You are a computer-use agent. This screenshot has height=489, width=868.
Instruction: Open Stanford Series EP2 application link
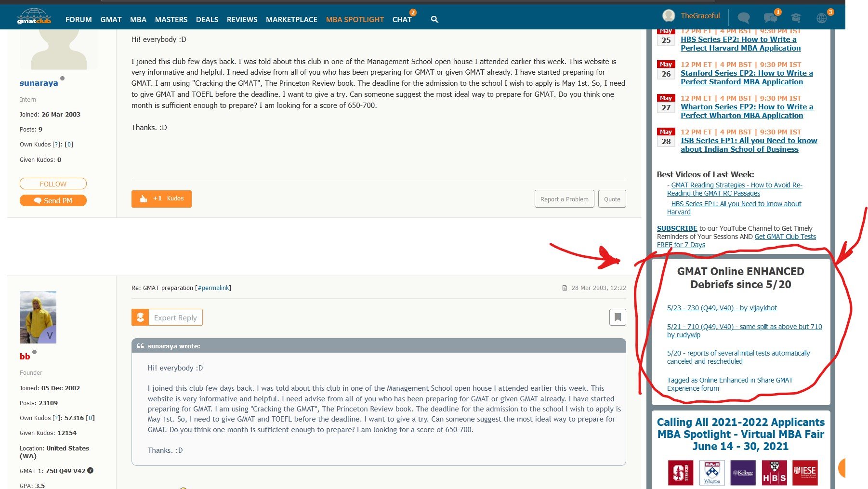tap(747, 78)
